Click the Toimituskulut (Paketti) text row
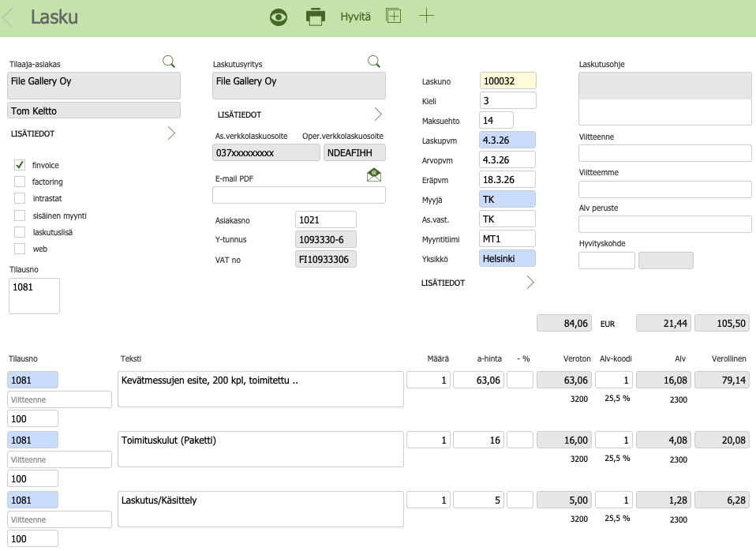 (x=260, y=448)
